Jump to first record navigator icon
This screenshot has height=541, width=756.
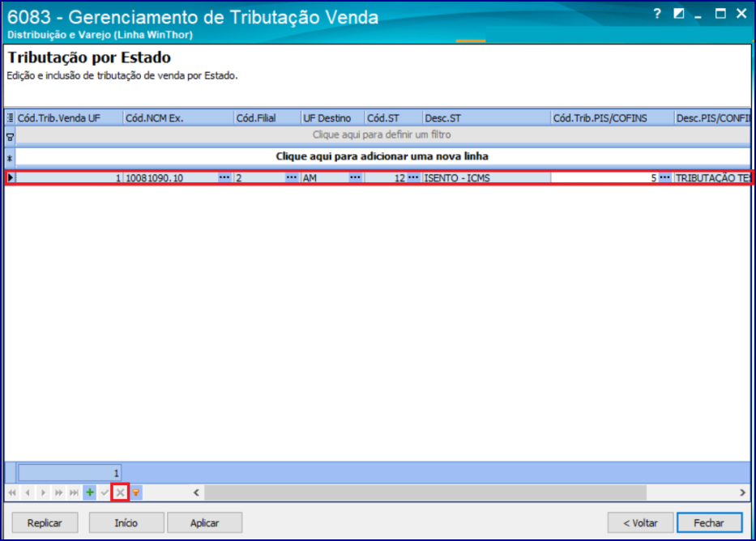pyautogui.click(x=12, y=492)
